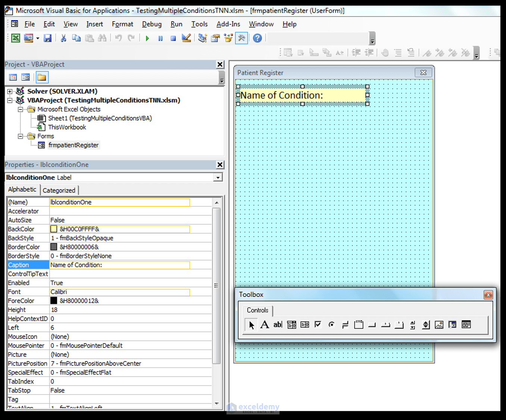The width and height of the screenshot is (506, 420).
Task: Open the object selector dropdown for lblconditionOne
Action: pyautogui.click(x=218, y=178)
